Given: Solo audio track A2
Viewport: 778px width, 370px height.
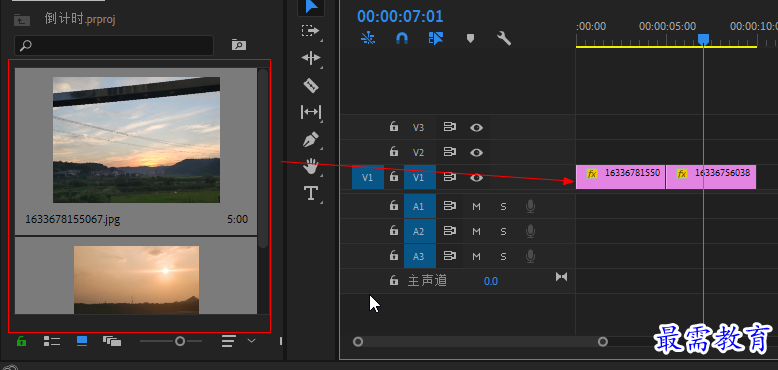Looking at the screenshot, I should tap(503, 231).
